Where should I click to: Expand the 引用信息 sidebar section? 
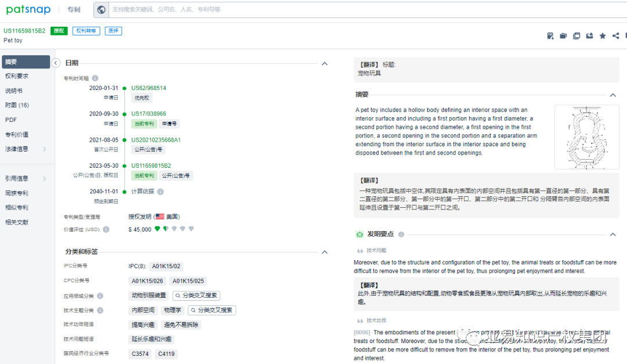(x=17, y=178)
